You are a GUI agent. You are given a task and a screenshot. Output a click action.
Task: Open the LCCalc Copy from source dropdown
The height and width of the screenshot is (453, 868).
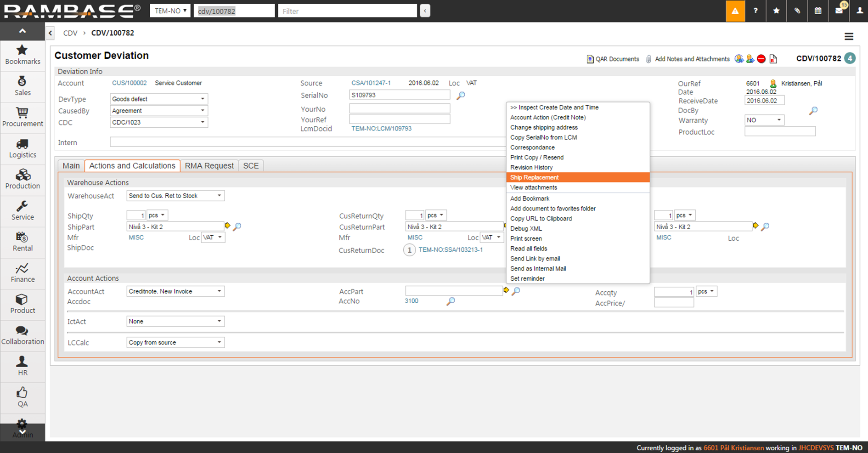(175, 342)
